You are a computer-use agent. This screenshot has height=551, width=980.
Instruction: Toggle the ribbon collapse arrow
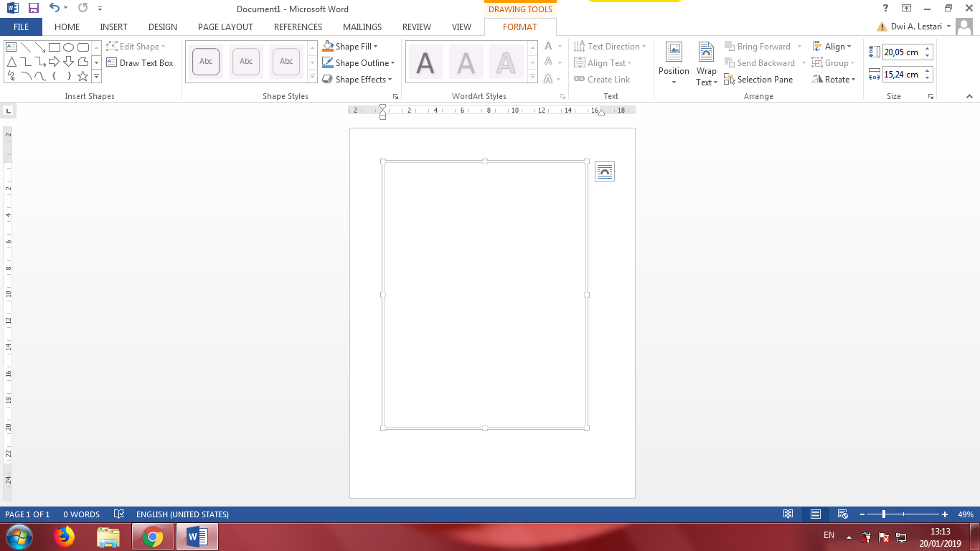970,95
